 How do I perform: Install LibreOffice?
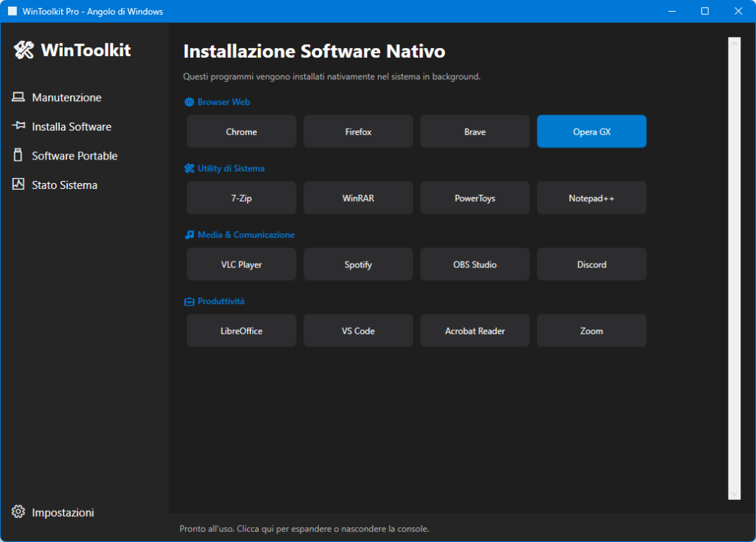(241, 330)
